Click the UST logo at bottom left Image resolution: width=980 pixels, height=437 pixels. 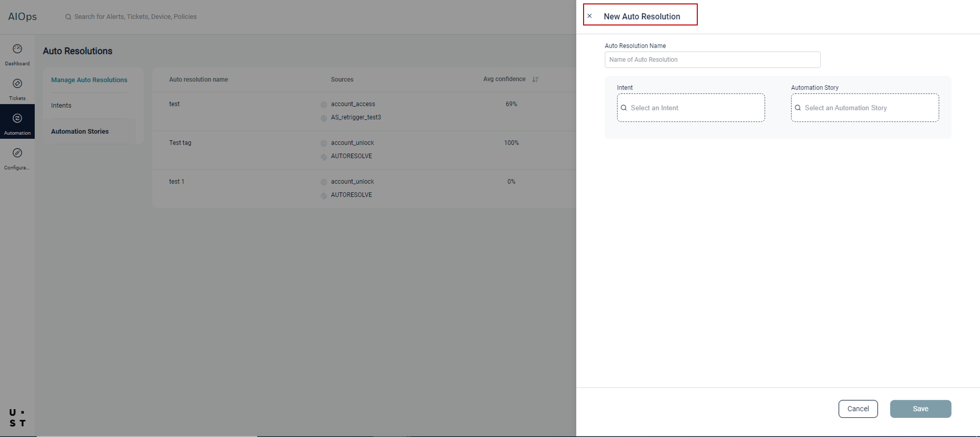[x=17, y=418]
